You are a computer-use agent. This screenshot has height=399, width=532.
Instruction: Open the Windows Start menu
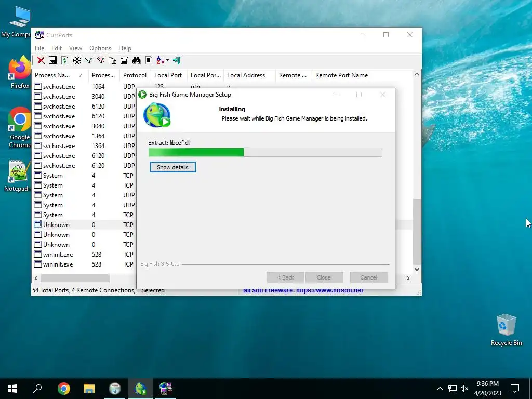pos(12,388)
